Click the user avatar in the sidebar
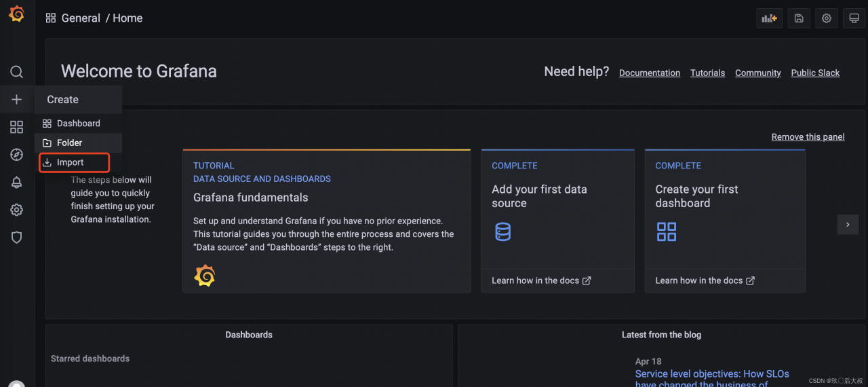The width and height of the screenshot is (868, 387). tap(17, 384)
